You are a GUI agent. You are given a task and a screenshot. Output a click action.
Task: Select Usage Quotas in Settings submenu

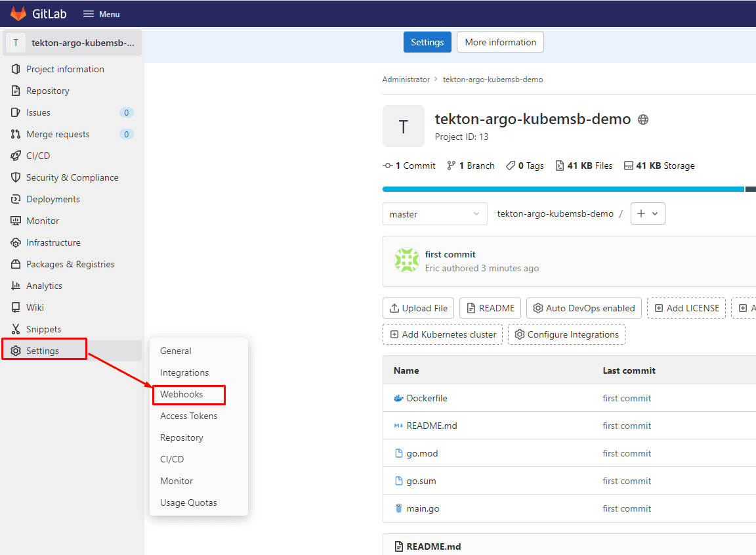188,503
